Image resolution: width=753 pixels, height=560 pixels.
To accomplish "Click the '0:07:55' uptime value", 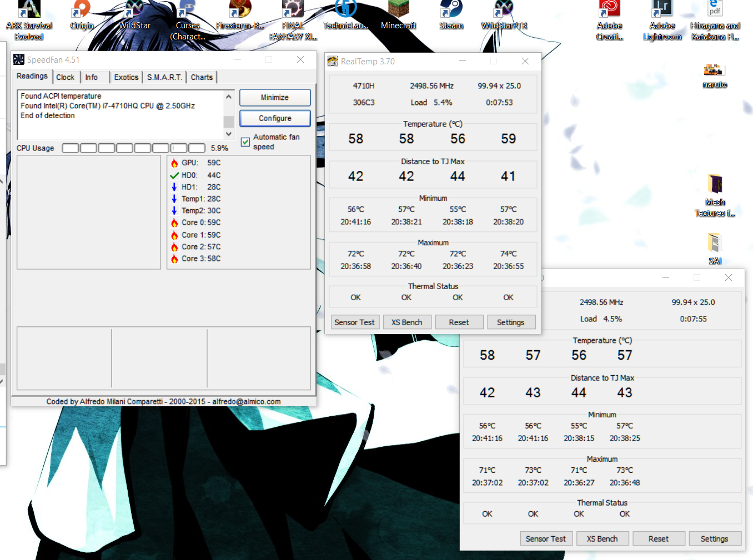I will 693,319.
